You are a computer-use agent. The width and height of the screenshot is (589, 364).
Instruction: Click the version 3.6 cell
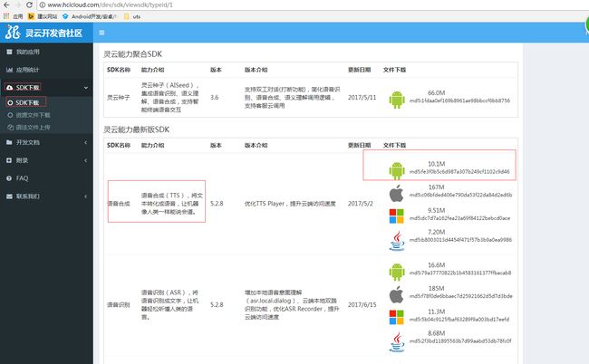pos(215,98)
